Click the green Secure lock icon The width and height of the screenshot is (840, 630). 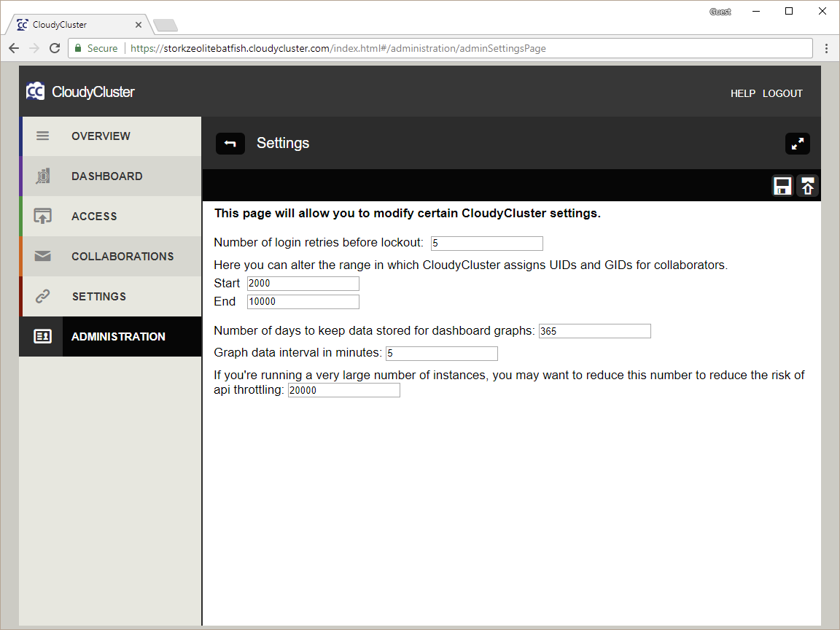[x=78, y=48]
